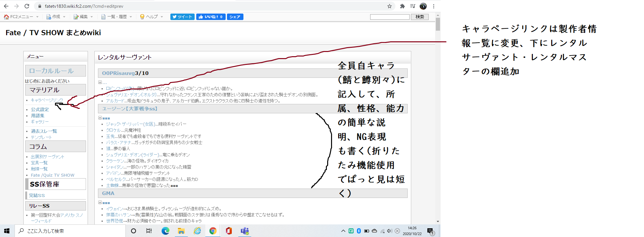This screenshot has height=237, width=644.
Task: Open Microsoft Teams from the taskbar
Action: point(245,231)
